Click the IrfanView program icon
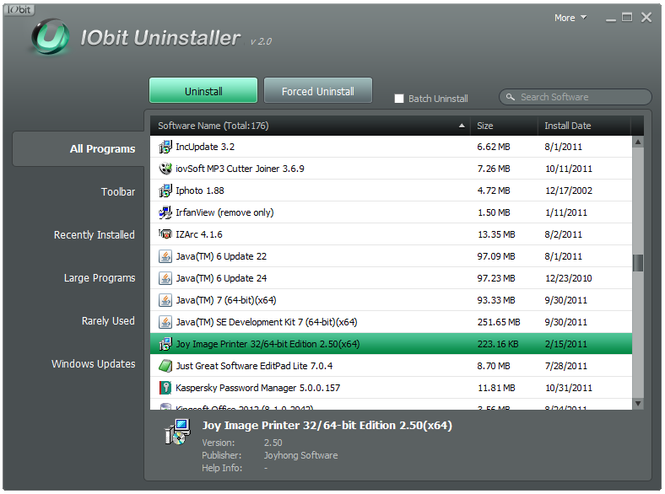The height and width of the screenshot is (494, 665). pos(165,212)
